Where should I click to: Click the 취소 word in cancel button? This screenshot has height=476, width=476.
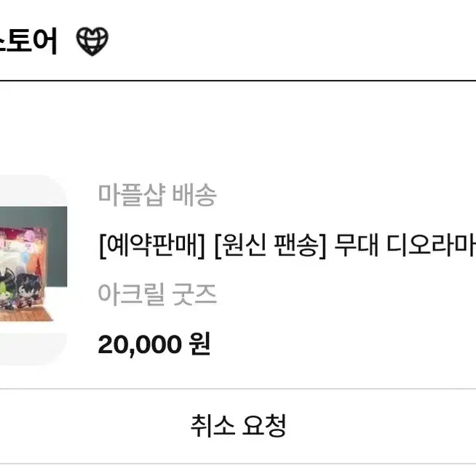[213, 426]
